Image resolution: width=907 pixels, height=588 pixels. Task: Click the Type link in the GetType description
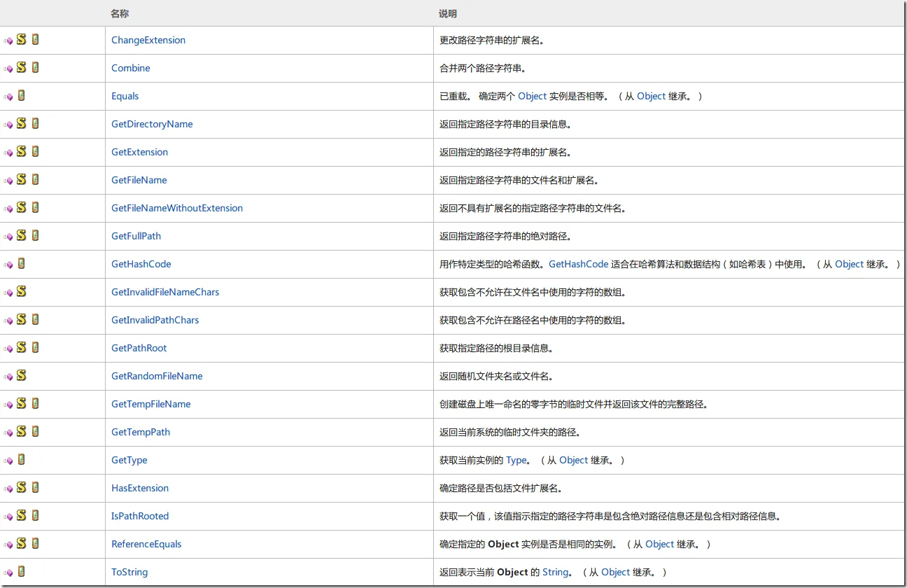click(516, 460)
